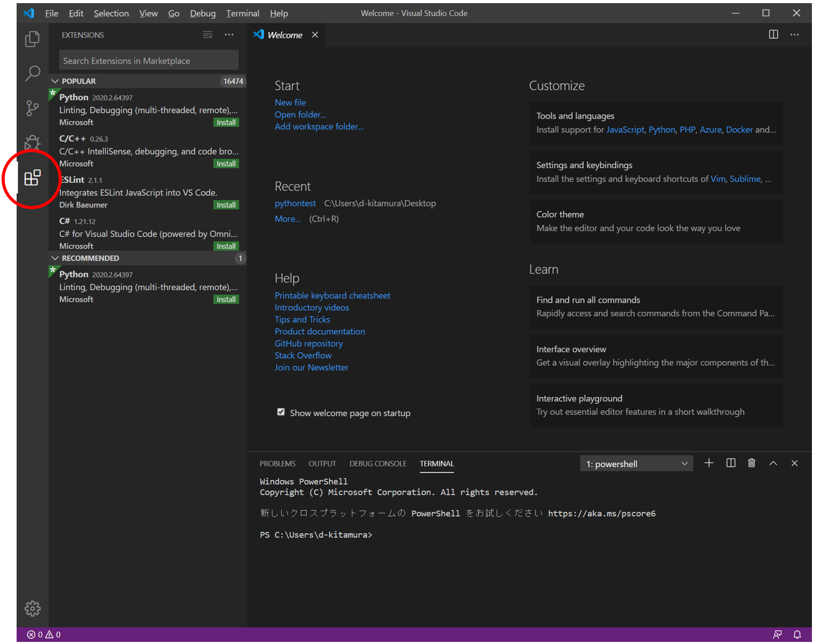Click the More recent items link

coord(288,218)
